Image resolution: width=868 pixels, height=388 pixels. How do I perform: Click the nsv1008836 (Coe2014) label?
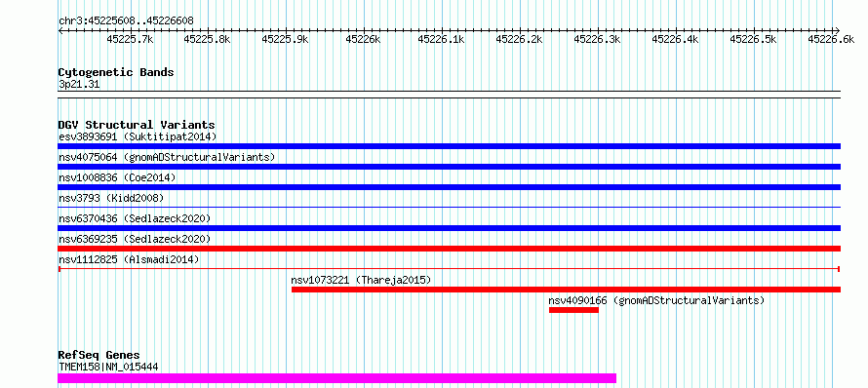[x=117, y=177]
